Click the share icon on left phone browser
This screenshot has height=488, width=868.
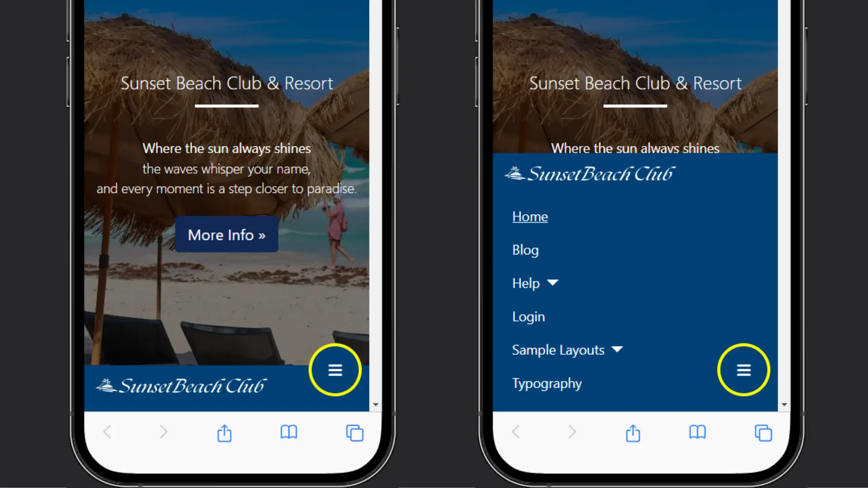(x=225, y=432)
